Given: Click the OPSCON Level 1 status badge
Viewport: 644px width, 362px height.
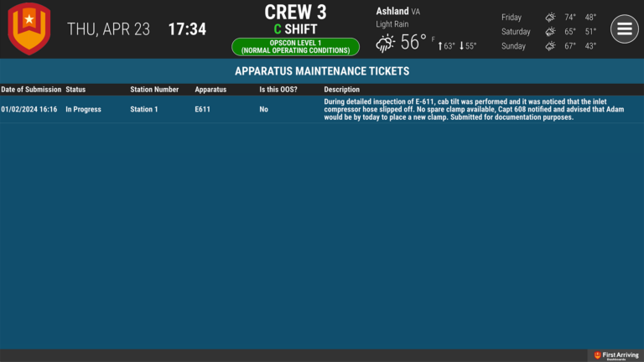Looking at the screenshot, I should click(x=294, y=47).
